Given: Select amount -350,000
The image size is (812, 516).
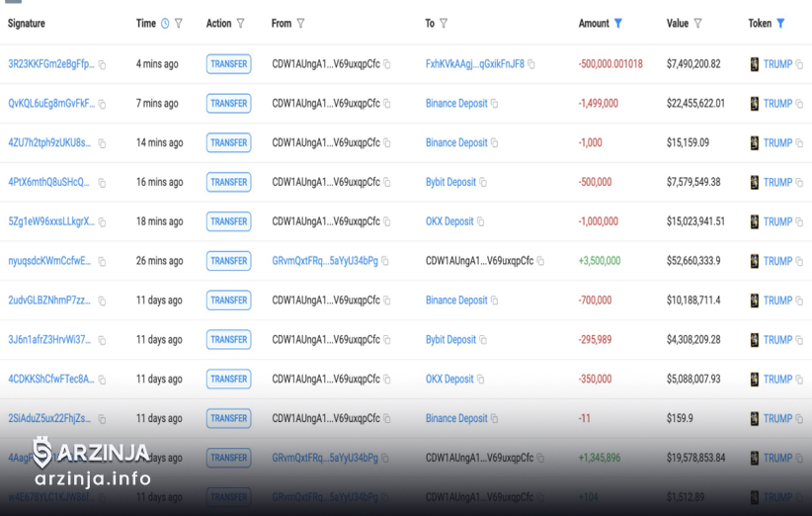Looking at the screenshot, I should pos(595,380).
